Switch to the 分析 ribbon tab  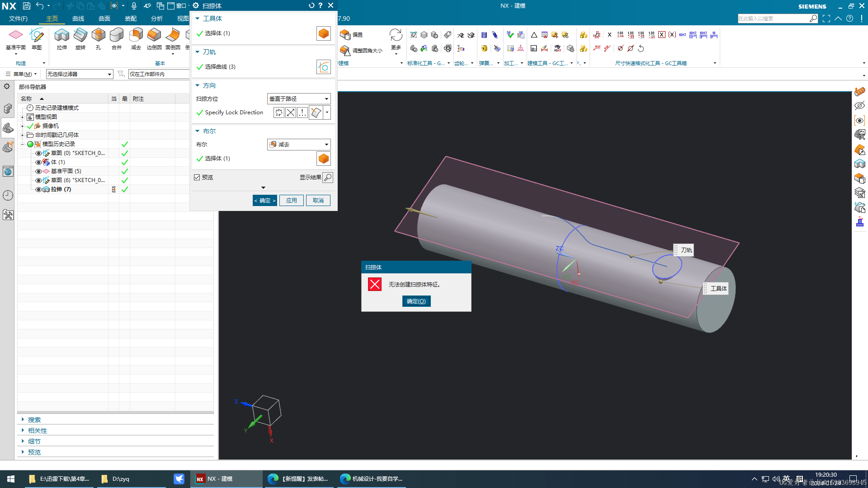pyautogui.click(x=157, y=19)
